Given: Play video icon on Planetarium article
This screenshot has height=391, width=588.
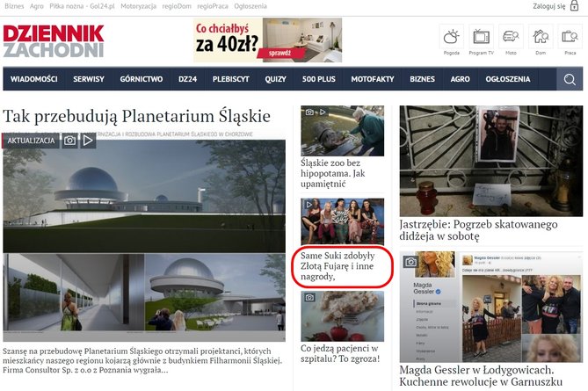Looking at the screenshot, I should click(88, 141).
